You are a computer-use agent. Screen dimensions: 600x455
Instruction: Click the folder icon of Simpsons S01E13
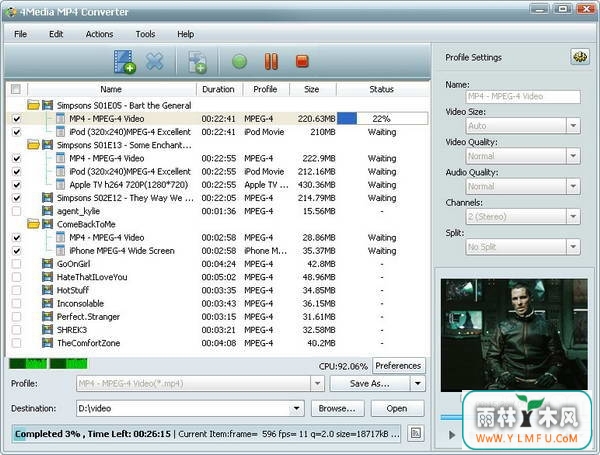click(x=33, y=145)
